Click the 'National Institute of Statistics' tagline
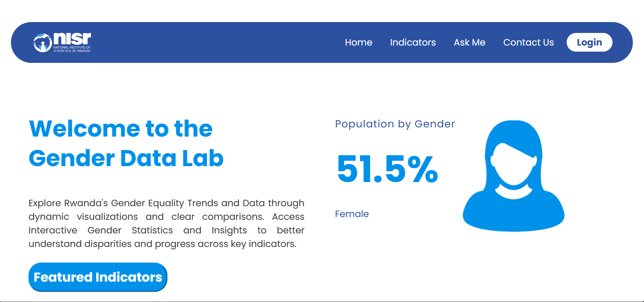Screen dimensions: 644x302 click(72, 50)
